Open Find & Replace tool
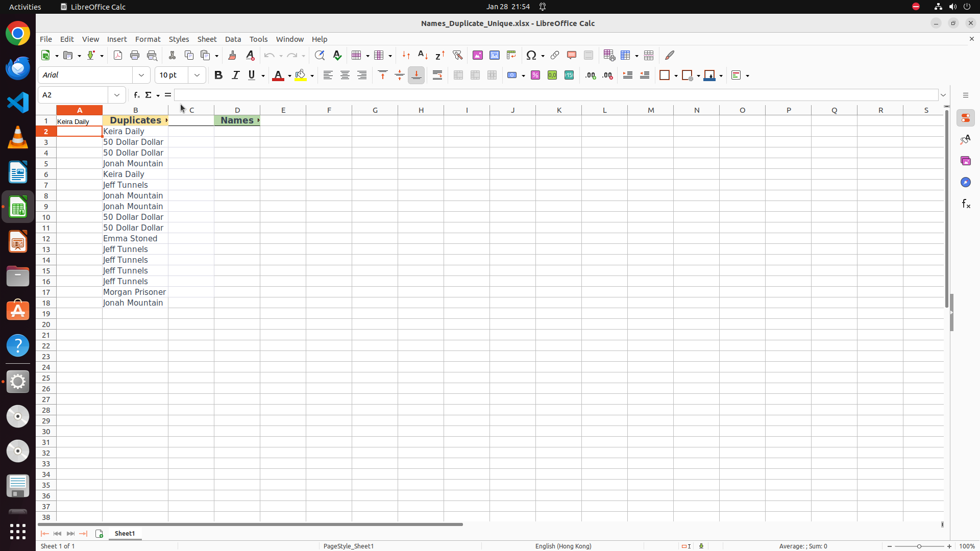This screenshot has height=551, width=980. pyautogui.click(x=320, y=55)
